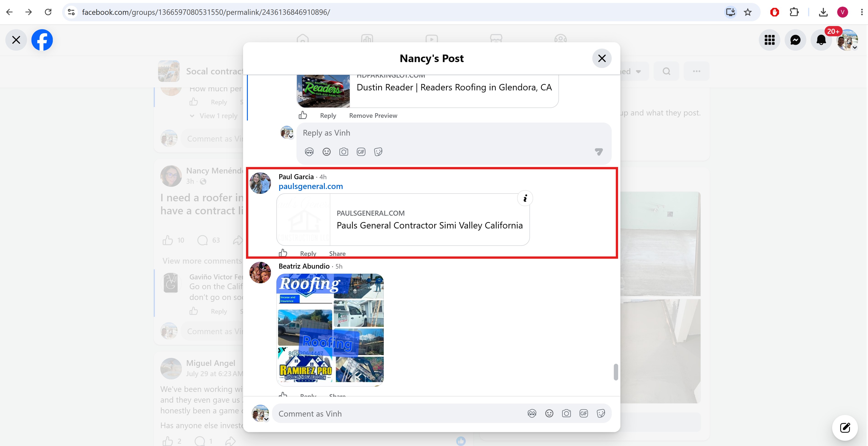The image size is (868, 446).
Task: Start a new message with the compose icon
Action: tap(845, 428)
